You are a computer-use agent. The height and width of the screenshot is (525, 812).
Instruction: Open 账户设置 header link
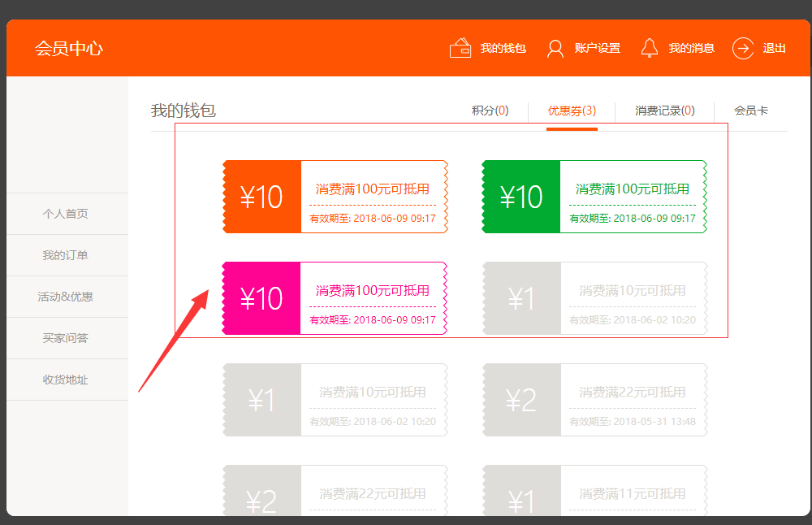click(x=597, y=49)
